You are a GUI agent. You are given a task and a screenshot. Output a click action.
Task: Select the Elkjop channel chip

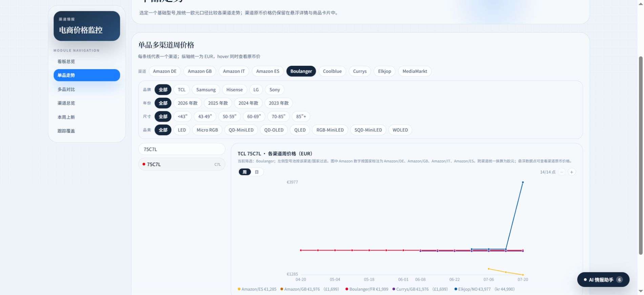[x=385, y=71]
